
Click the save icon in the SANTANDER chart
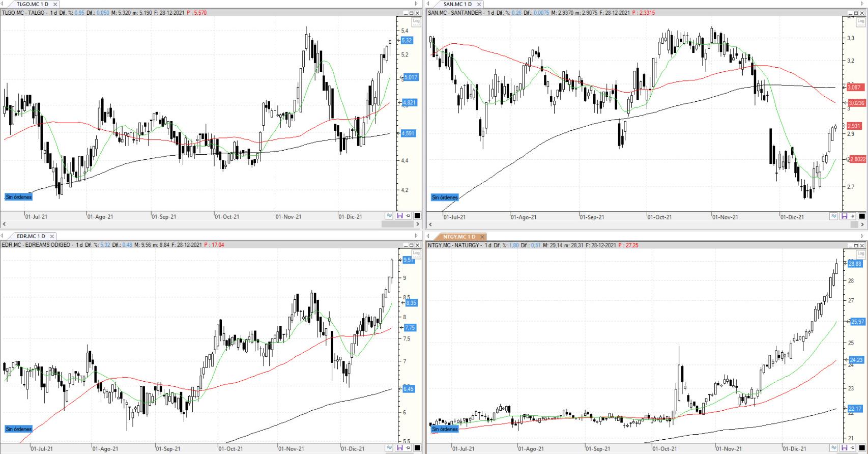click(844, 216)
